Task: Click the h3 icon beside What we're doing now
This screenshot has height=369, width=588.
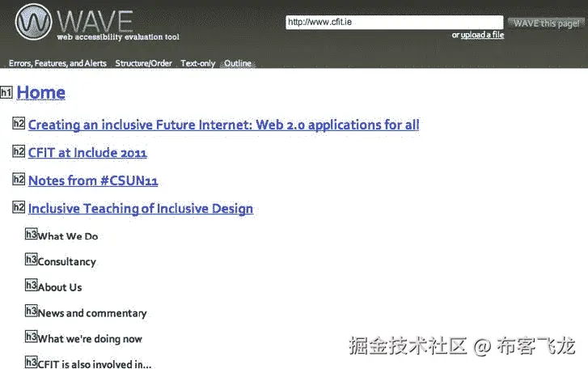Action: (x=31, y=337)
